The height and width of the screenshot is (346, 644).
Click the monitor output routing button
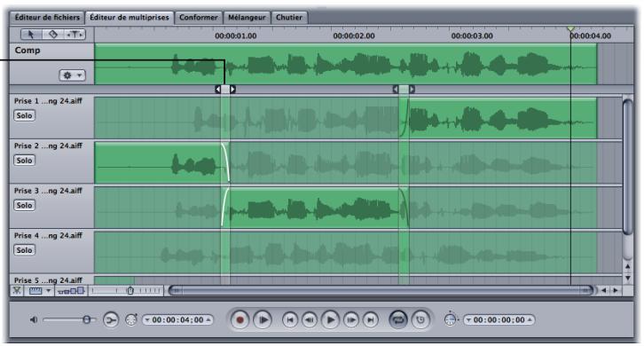[111, 319]
